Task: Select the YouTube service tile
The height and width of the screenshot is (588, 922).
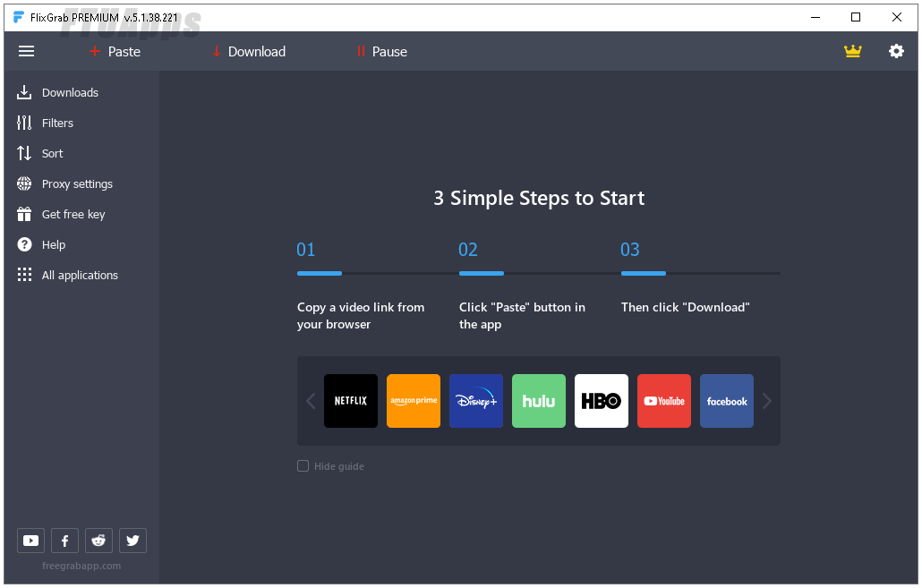Action: pos(664,401)
